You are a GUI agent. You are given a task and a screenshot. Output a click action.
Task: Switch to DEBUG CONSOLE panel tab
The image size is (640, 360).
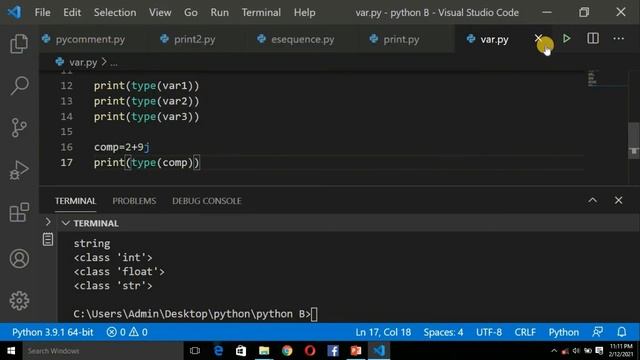207,201
